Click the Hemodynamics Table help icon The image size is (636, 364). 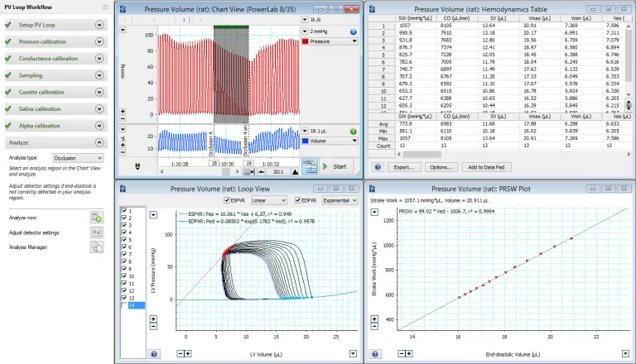(x=378, y=167)
